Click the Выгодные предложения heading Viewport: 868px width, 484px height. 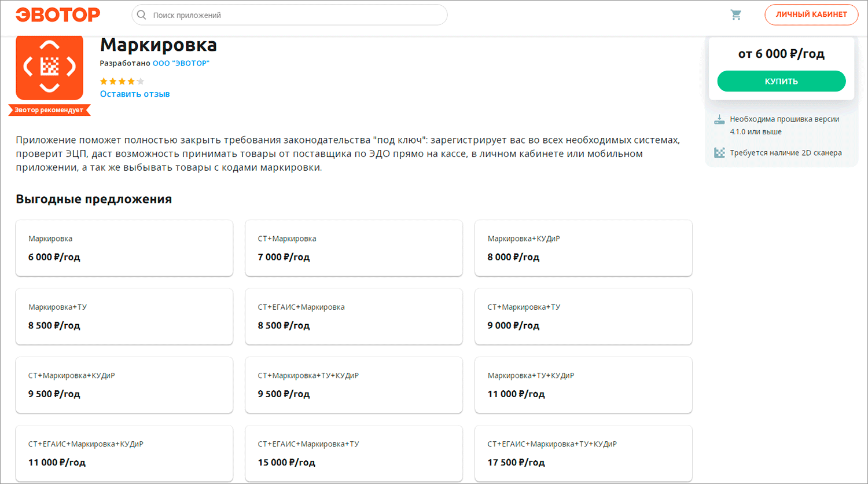tap(94, 199)
